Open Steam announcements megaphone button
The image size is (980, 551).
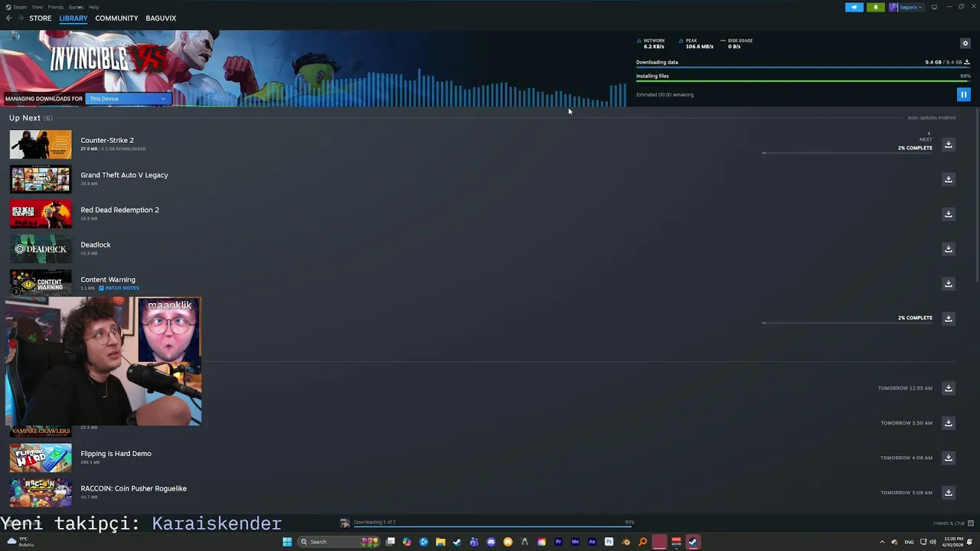click(x=854, y=7)
